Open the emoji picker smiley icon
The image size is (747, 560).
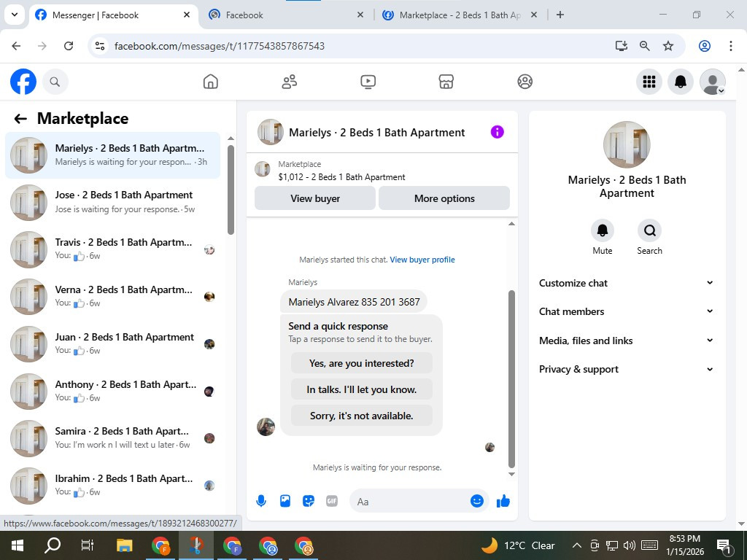pos(477,501)
